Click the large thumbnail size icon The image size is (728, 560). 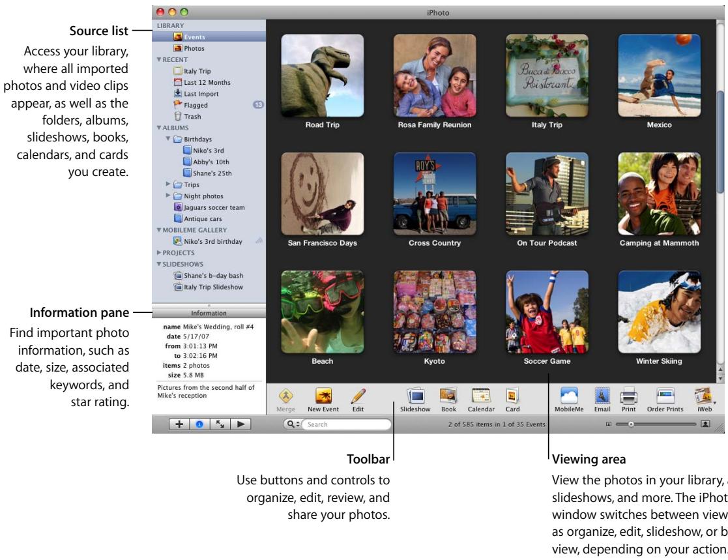click(x=705, y=424)
